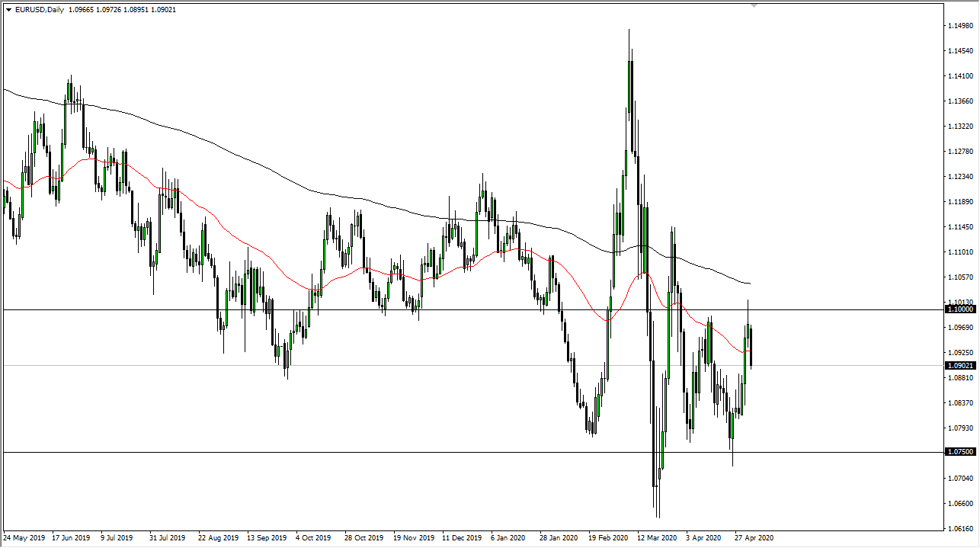The width and height of the screenshot is (980, 548).
Task: Click the 1.13660 price axis label
Action: [x=962, y=101]
